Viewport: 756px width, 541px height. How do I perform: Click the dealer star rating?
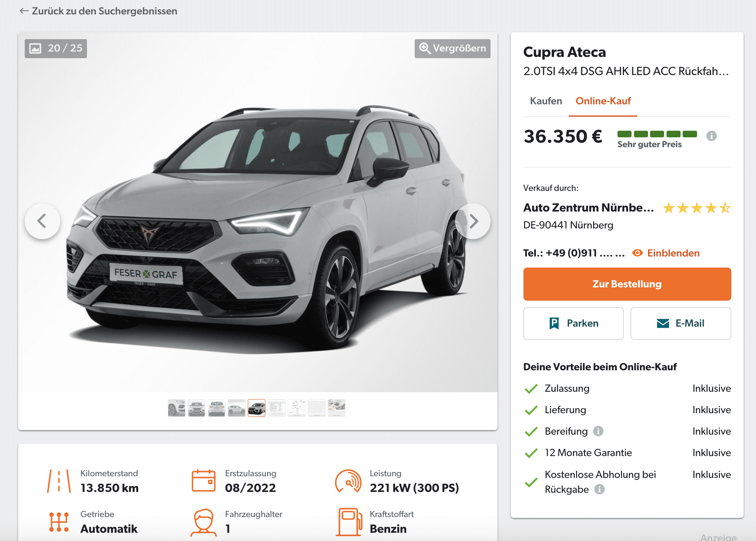[697, 208]
